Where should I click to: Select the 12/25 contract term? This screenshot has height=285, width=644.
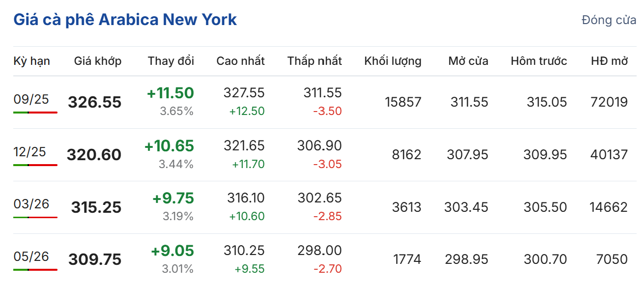31,152
